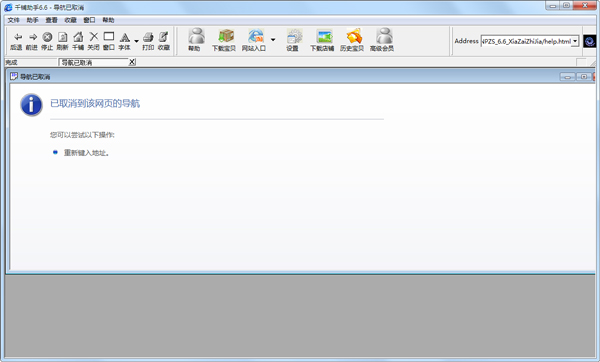Minimize the inner 导航已取消 child window
This screenshot has height=362, width=600.
pos(567,77)
